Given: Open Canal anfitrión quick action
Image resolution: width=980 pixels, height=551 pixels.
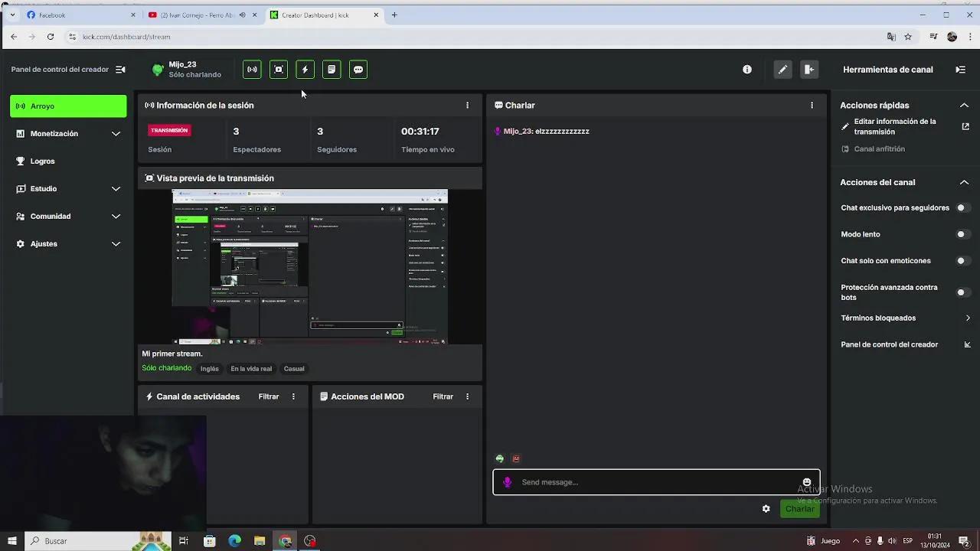Looking at the screenshot, I should 879,149.
